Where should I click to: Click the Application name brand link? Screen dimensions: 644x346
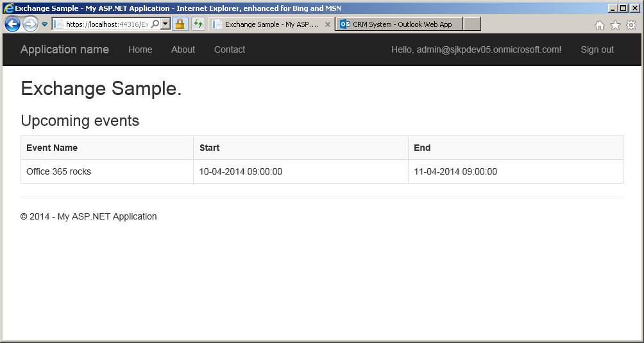[x=65, y=49]
